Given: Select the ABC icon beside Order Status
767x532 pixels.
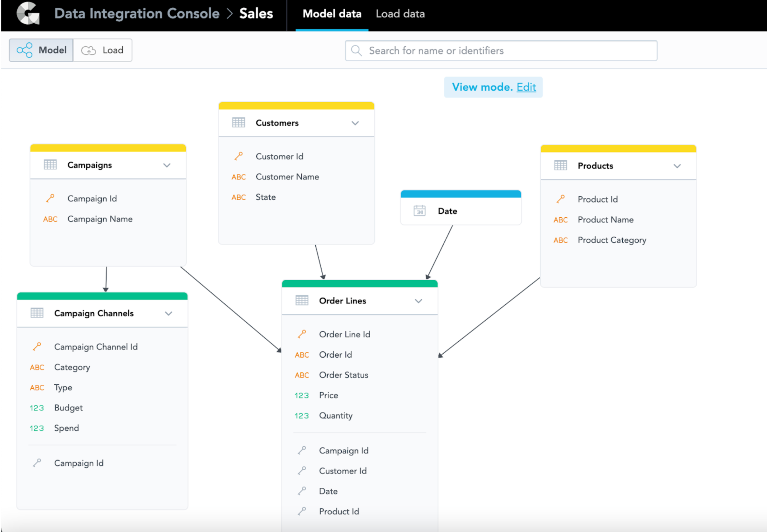Looking at the screenshot, I should [301, 375].
